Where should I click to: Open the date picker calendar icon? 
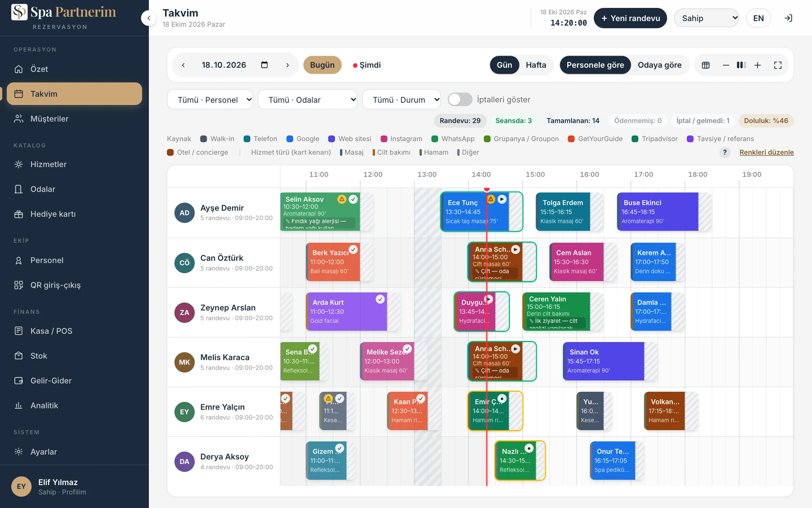264,65
